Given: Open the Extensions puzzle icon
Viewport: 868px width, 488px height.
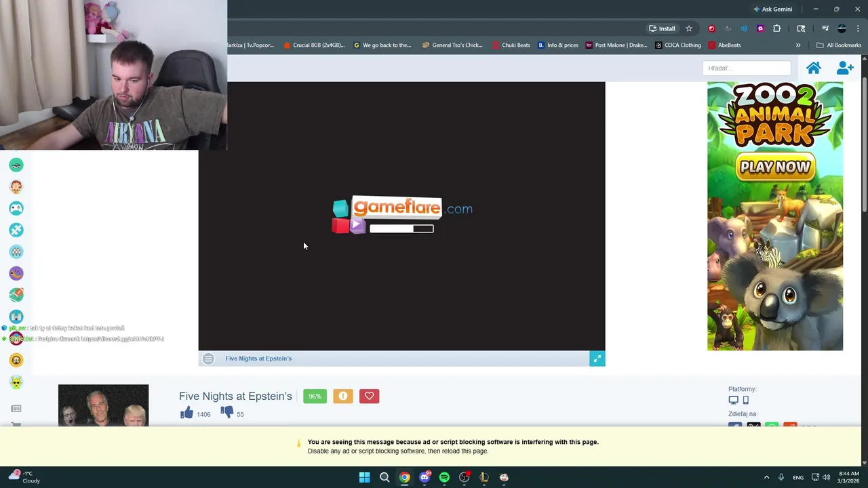Looking at the screenshot, I should point(777,28).
